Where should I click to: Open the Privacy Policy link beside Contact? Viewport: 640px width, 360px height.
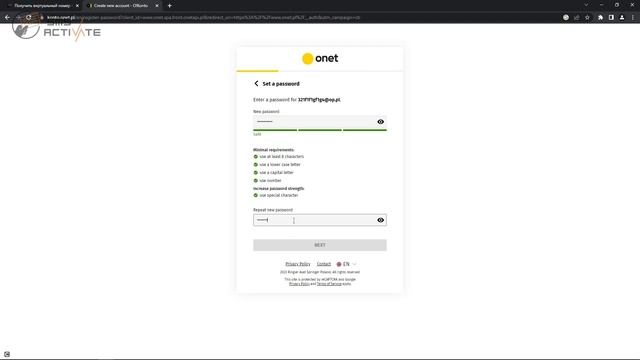298,264
